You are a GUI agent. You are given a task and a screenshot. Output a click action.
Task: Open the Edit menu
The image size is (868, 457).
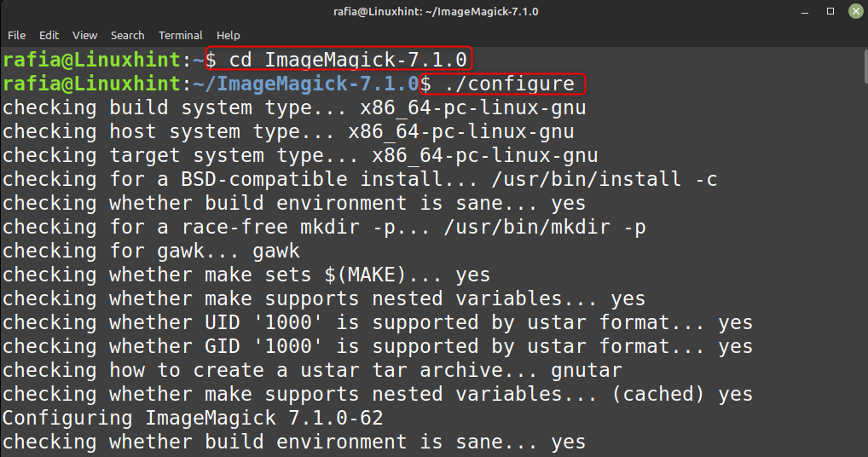pyautogui.click(x=49, y=36)
